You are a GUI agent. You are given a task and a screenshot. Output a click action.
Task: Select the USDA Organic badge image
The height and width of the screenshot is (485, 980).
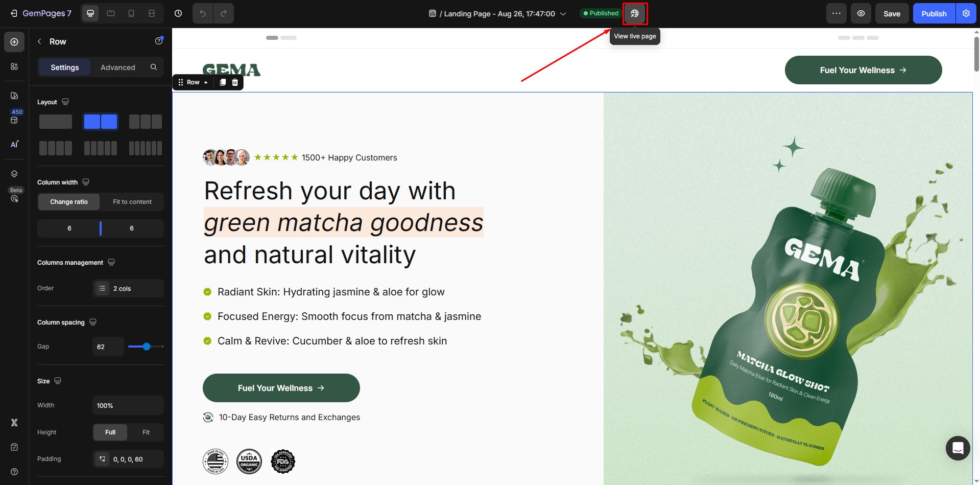(249, 461)
